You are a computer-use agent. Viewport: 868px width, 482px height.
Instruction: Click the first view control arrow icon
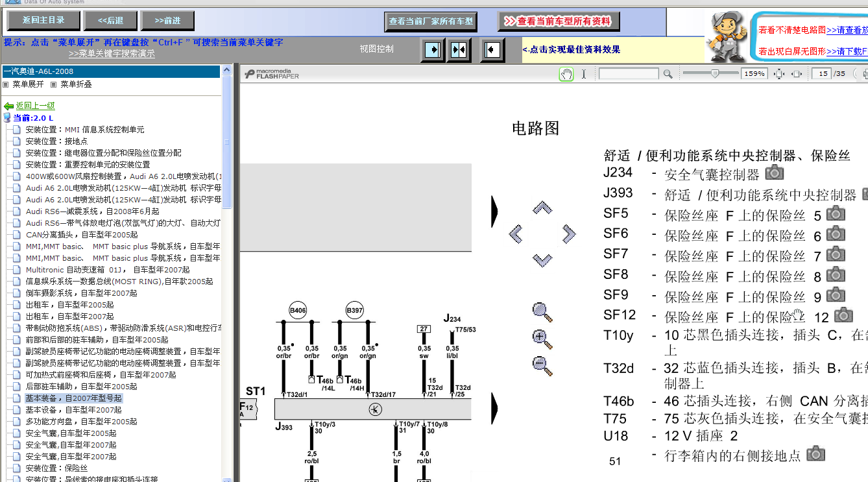click(x=432, y=49)
